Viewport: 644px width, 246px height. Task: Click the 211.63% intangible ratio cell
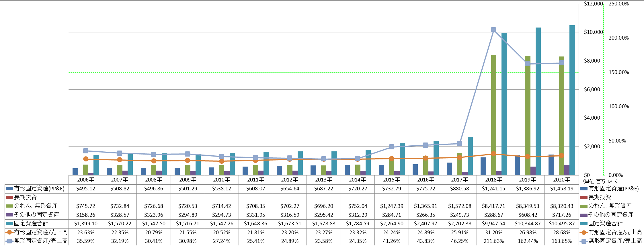click(493, 241)
